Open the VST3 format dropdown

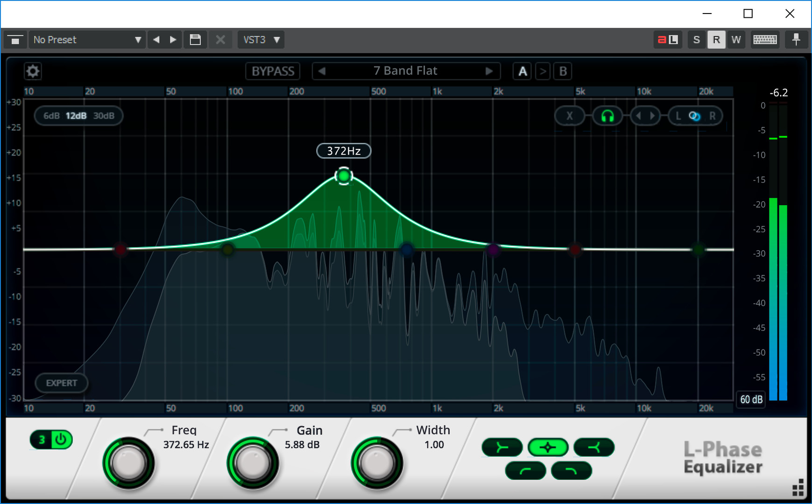click(260, 40)
